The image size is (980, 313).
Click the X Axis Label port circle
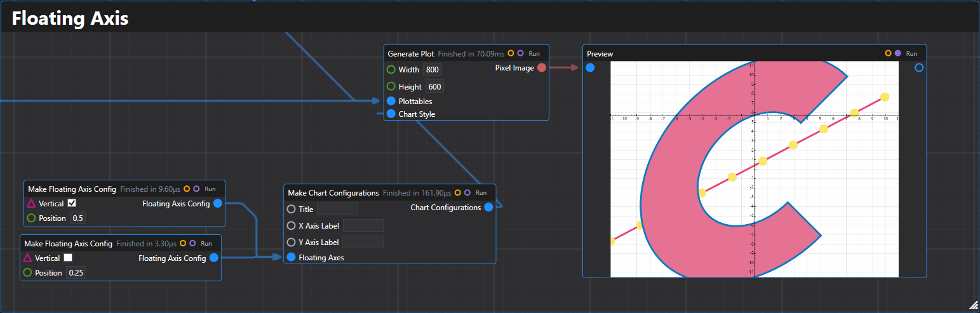click(x=291, y=225)
